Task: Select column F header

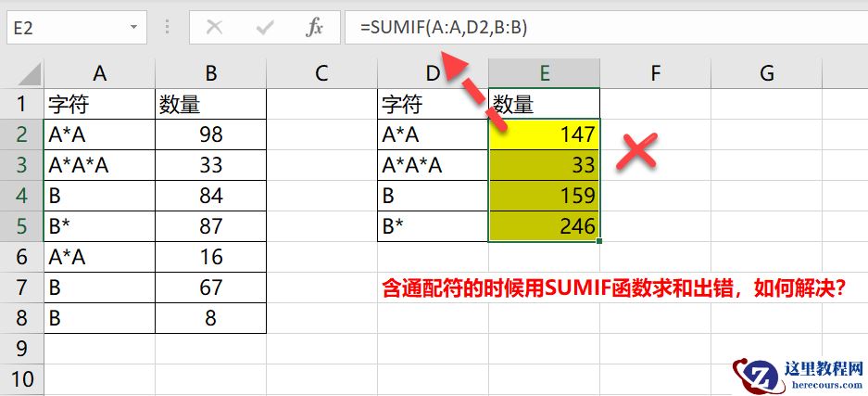Action: pyautogui.click(x=656, y=73)
